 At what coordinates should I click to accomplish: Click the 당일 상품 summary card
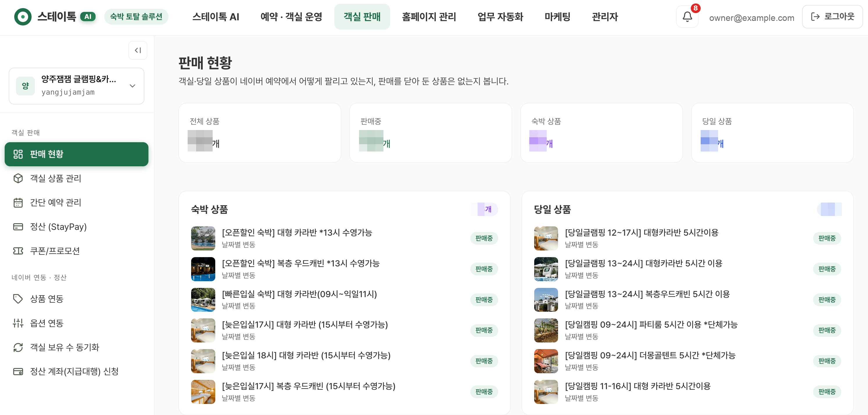[x=772, y=133]
